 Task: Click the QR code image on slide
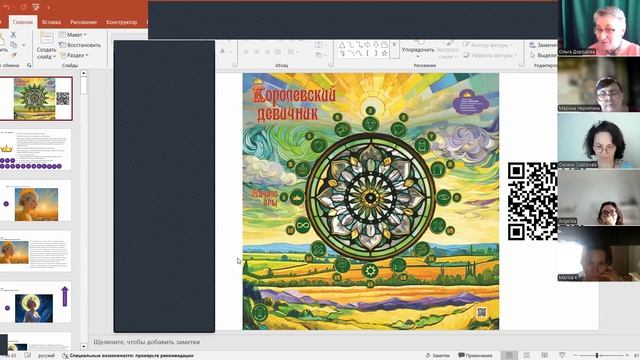tap(533, 201)
